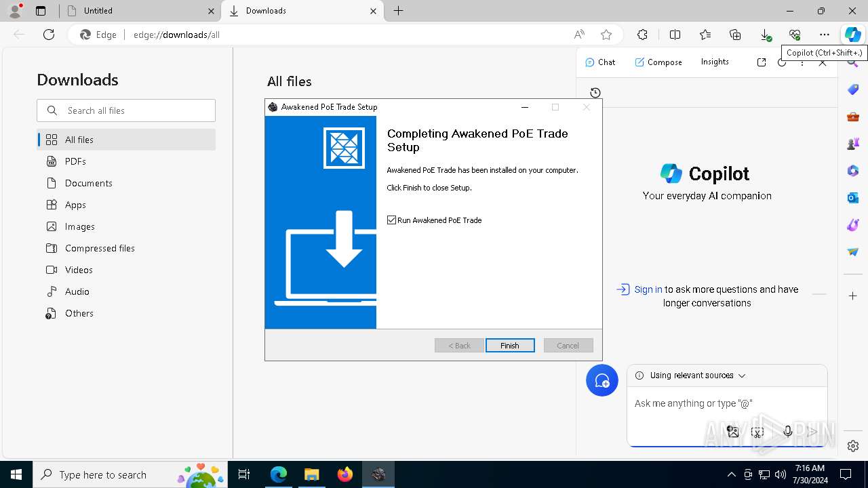Open File Explorer from the taskbar
The width and height of the screenshot is (868, 488).
[x=311, y=474]
